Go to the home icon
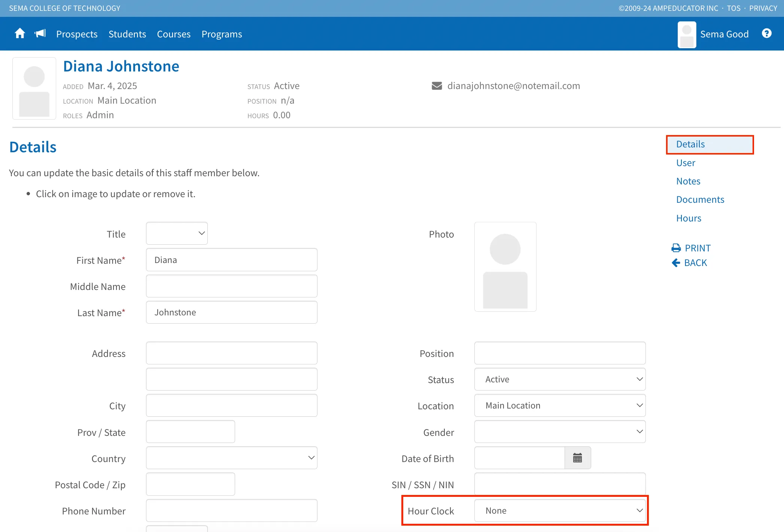 [x=20, y=34]
